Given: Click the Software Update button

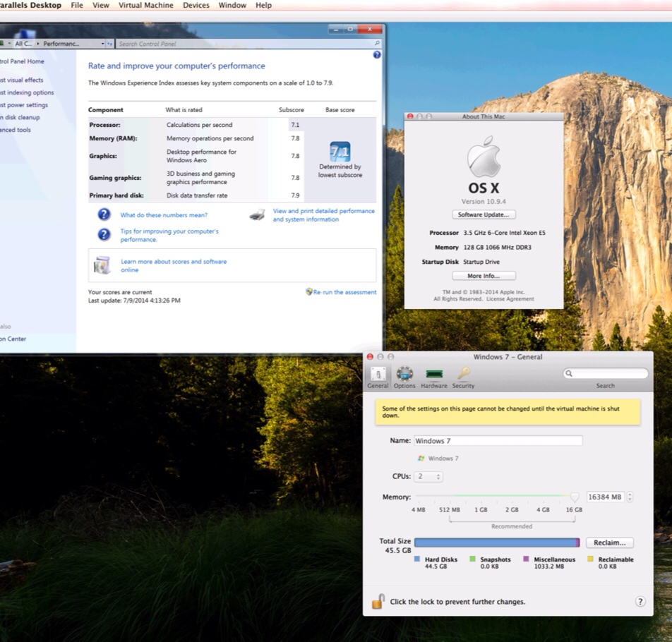Looking at the screenshot, I should pos(484,214).
